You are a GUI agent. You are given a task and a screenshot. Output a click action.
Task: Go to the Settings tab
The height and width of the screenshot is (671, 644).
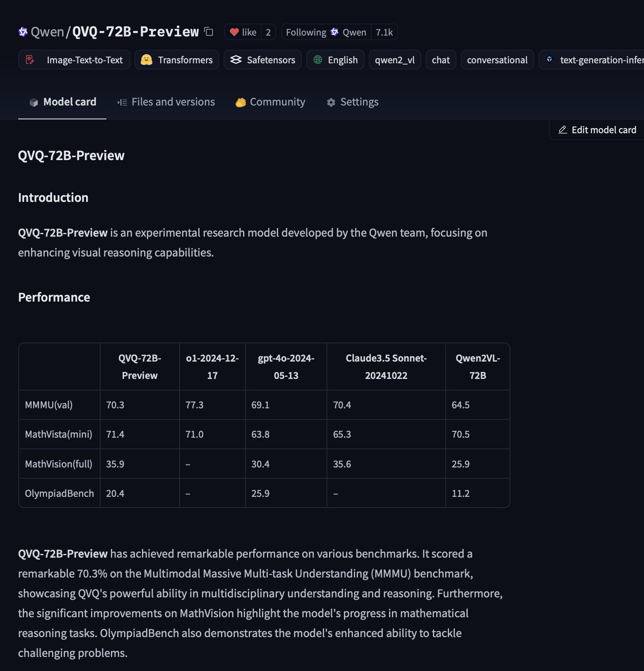coord(353,102)
